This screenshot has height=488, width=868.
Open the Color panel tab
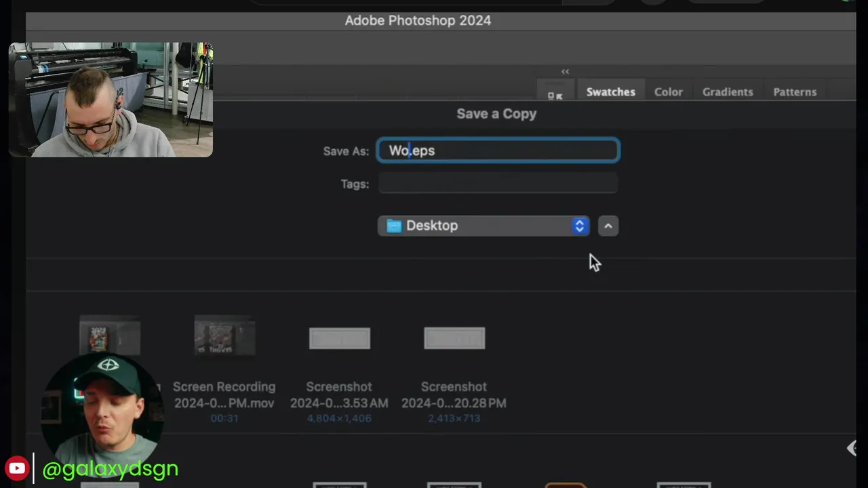coord(668,92)
